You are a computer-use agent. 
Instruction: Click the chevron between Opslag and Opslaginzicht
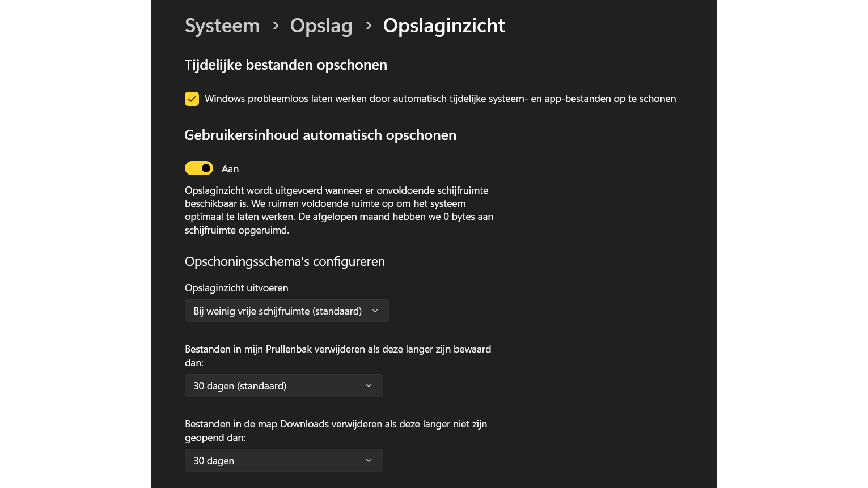coord(369,26)
